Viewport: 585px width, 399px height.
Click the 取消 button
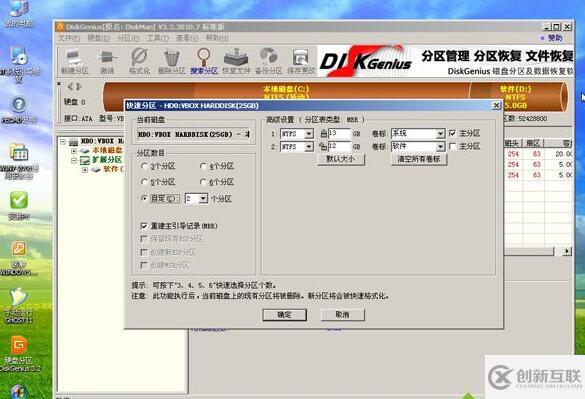pyautogui.click(x=342, y=315)
